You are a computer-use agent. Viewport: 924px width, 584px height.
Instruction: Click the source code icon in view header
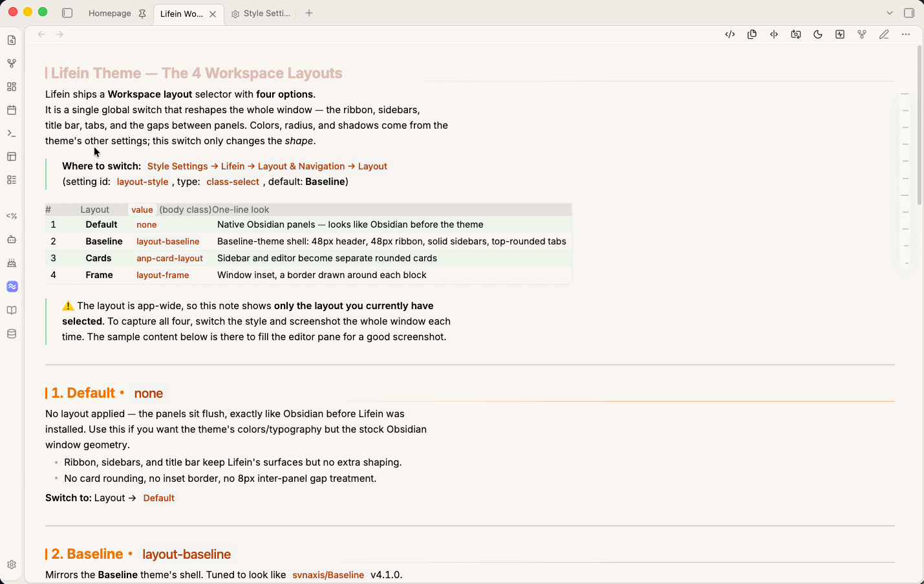coord(730,34)
